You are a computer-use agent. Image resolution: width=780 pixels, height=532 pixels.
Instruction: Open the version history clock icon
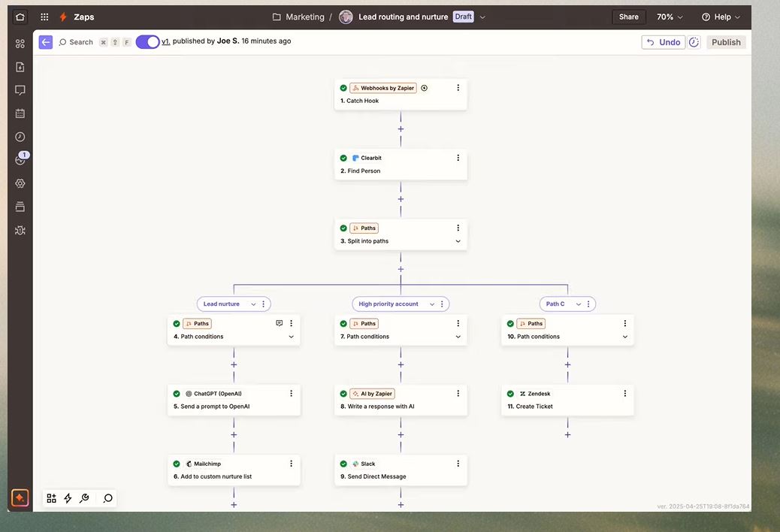click(694, 42)
